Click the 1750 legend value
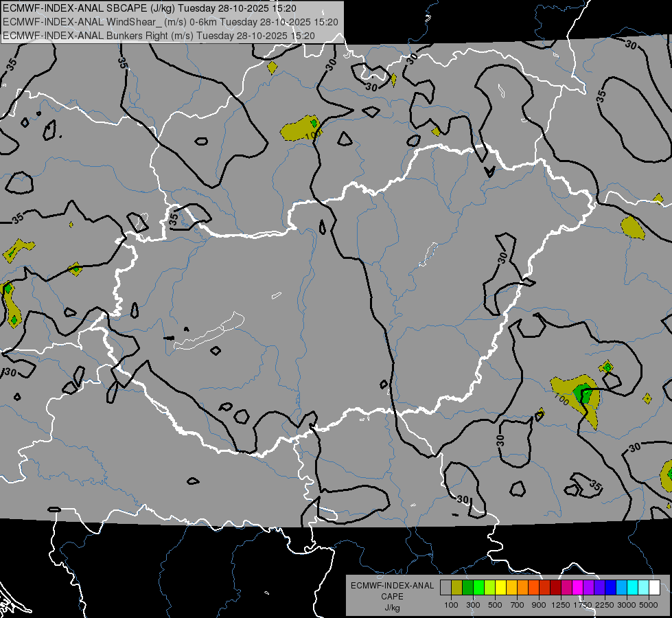The height and width of the screenshot is (618, 672). coord(583,605)
